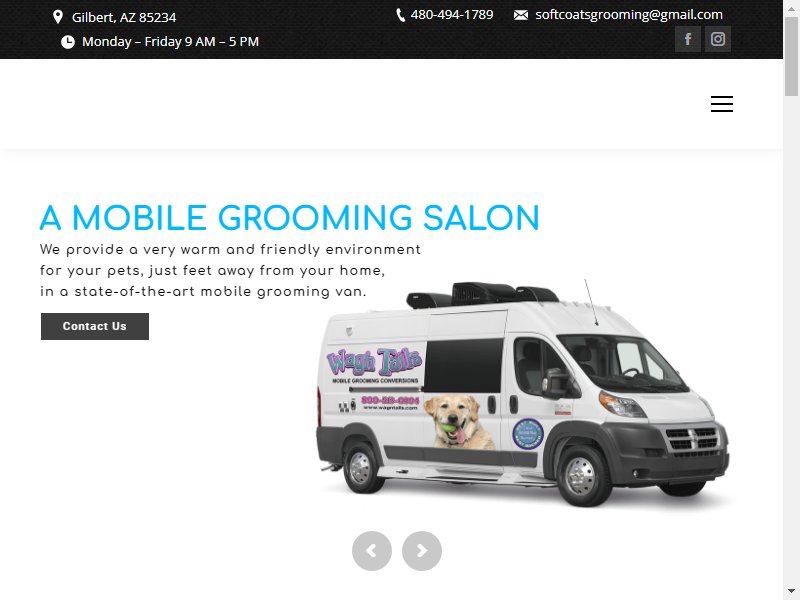Email softcoatsgrooming@gmail.com link
Image resolution: width=800 pixels, height=600 pixels.
point(629,15)
